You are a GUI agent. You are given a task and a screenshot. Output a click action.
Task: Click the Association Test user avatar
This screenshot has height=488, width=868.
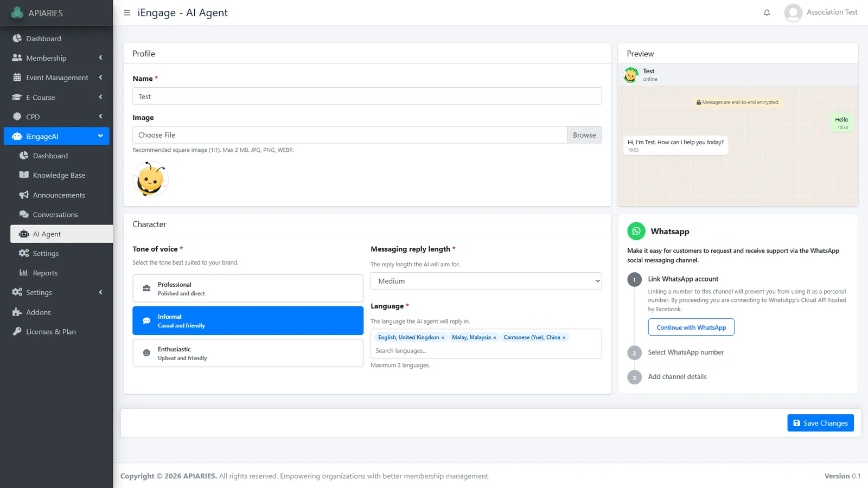[793, 12]
